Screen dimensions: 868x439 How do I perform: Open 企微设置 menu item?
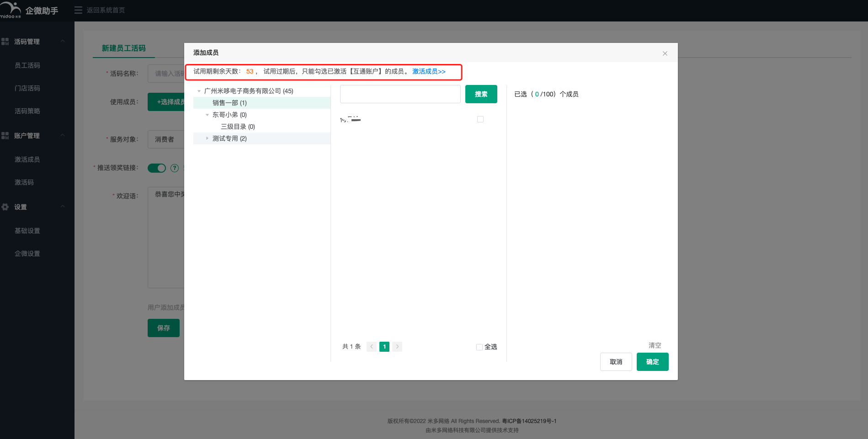point(27,254)
